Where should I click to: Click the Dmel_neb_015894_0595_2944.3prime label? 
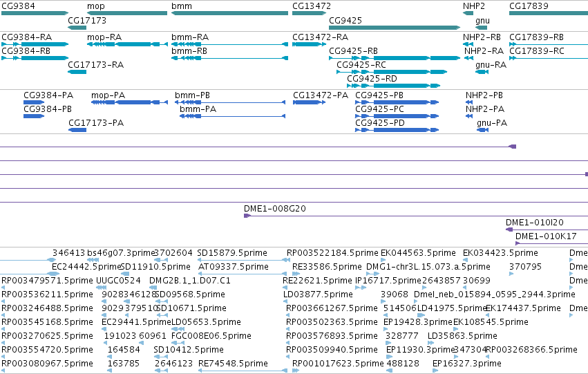495,294
